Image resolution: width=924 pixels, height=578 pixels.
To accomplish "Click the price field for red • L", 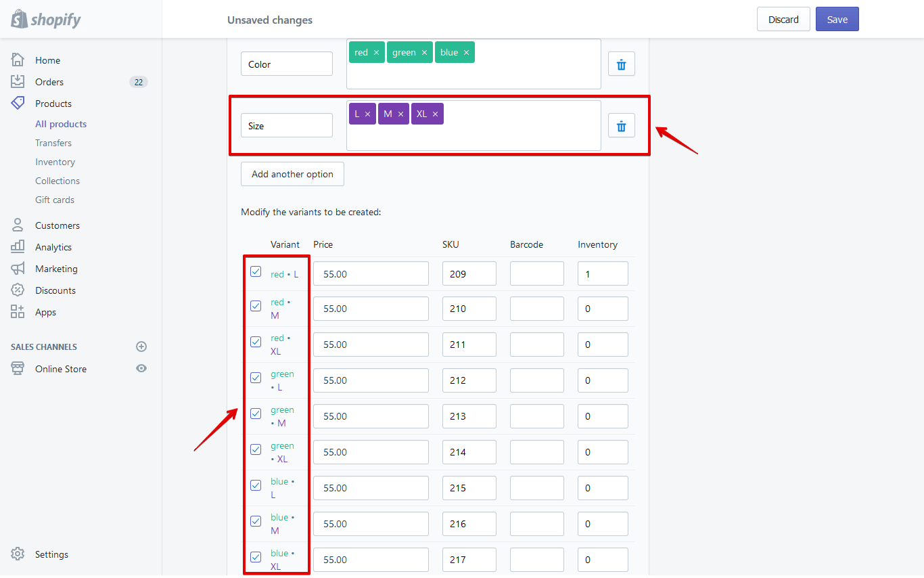I will [371, 273].
